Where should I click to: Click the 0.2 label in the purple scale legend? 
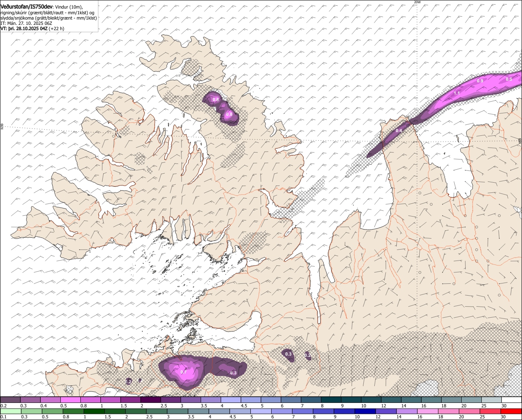pos(4,406)
